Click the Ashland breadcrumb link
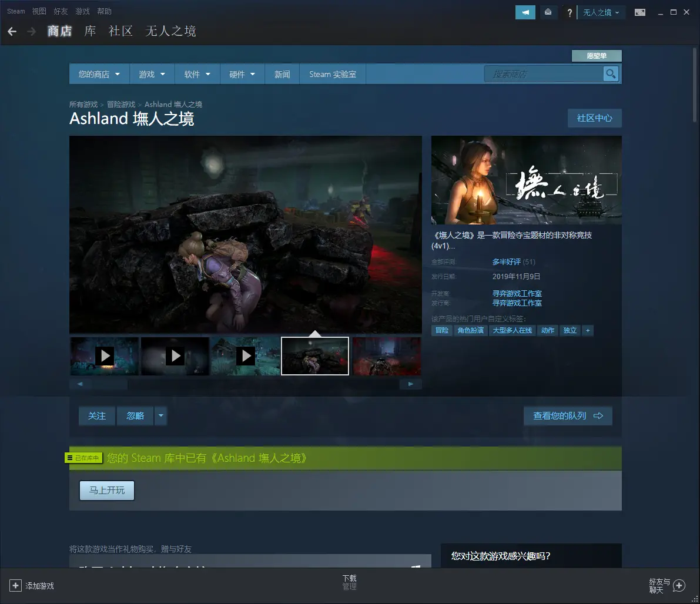This screenshot has width=700, height=604. [173, 105]
